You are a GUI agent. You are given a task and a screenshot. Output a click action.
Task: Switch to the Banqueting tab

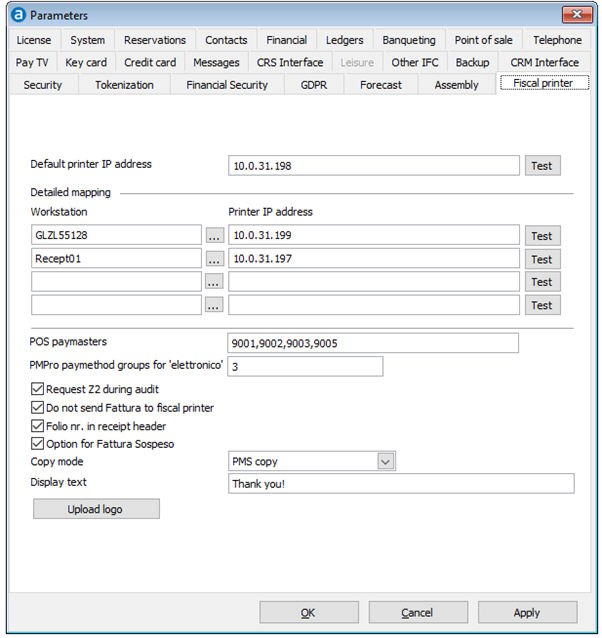(x=409, y=40)
